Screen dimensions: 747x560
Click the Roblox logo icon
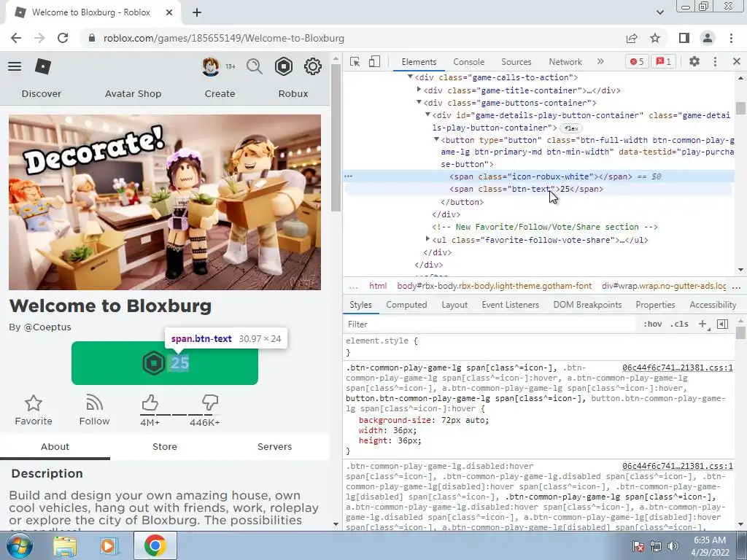pos(43,66)
